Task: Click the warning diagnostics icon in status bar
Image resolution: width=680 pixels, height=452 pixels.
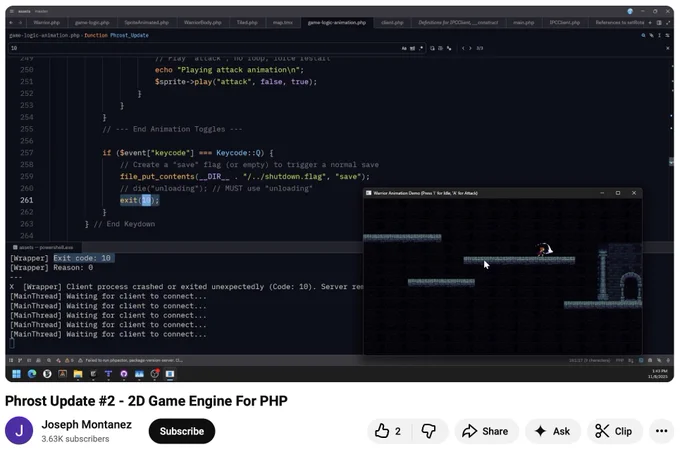Action: coord(69,360)
